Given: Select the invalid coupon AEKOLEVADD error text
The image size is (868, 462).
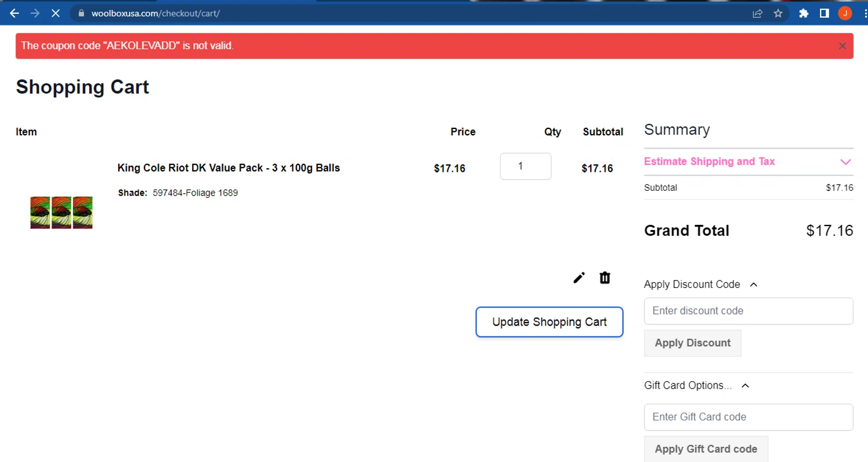Looking at the screenshot, I should 127,46.
